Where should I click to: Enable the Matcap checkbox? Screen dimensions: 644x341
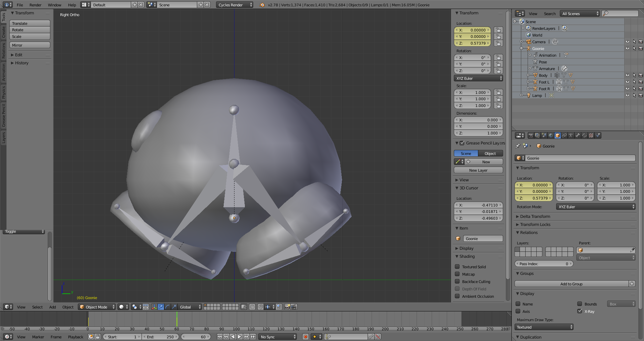click(457, 274)
